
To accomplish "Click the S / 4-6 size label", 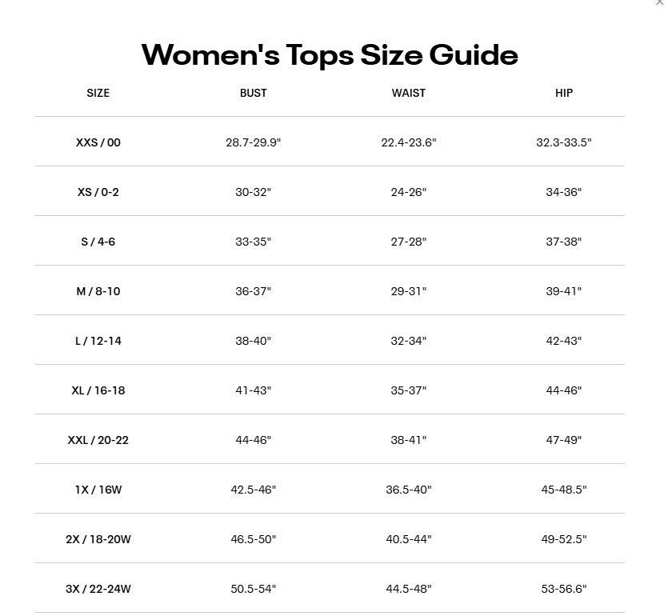I will (x=98, y=242).
